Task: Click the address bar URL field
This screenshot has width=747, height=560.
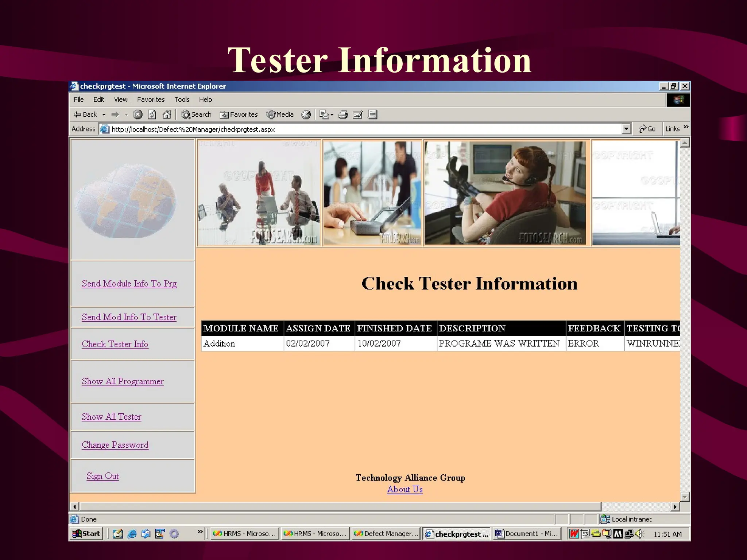Action: (365, 129)
